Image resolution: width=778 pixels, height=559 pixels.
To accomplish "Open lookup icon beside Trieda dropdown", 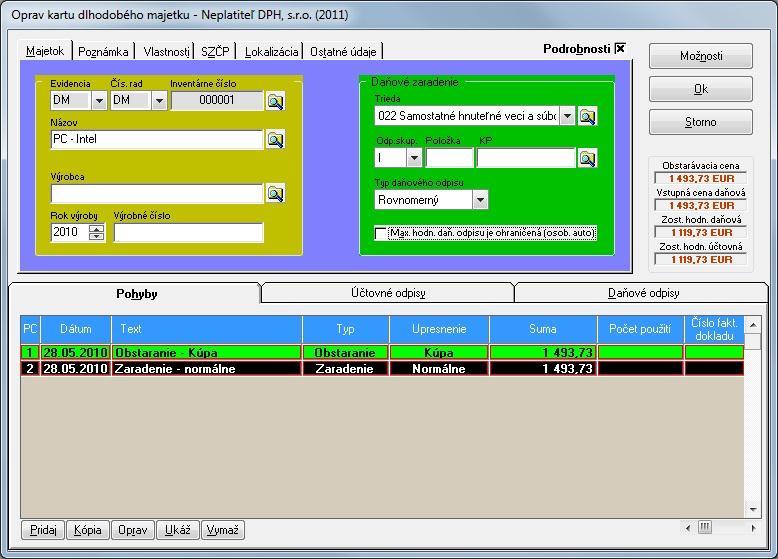I will [587, 116].
